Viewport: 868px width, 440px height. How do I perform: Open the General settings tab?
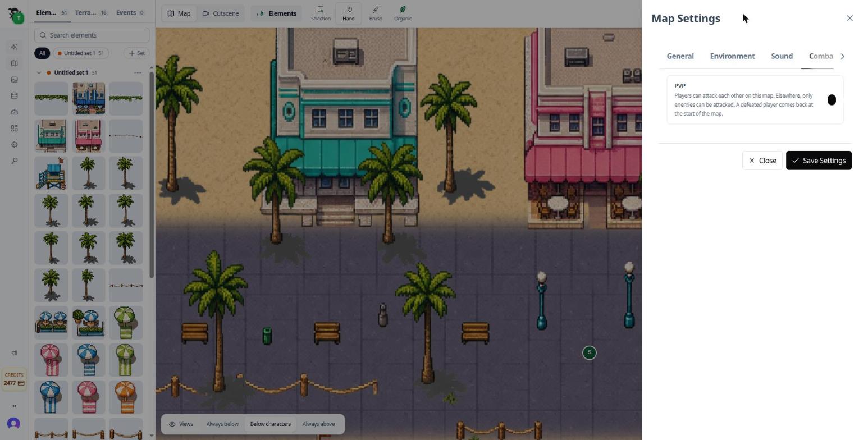[680, 56]
